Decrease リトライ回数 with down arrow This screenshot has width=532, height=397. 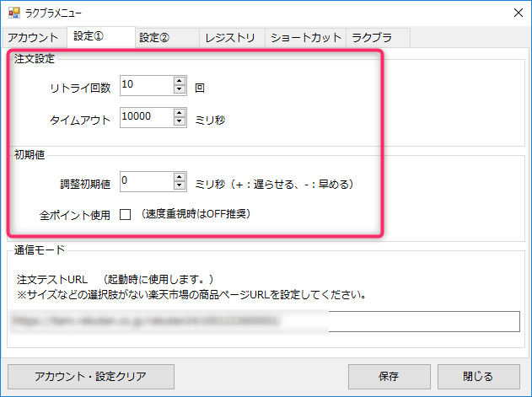tap(180, 89)
